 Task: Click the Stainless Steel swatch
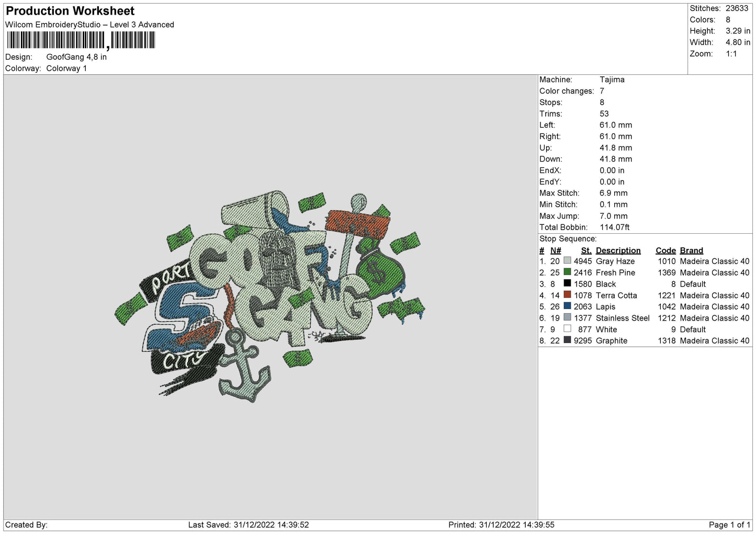(x=567, y=317)
